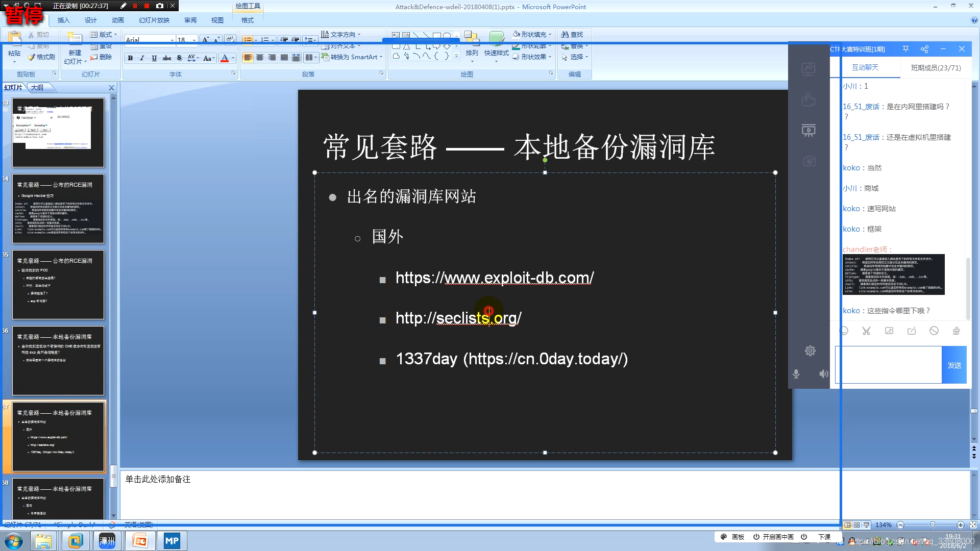Expand the Shape Fill (形状填充) dropdown

click(x=550, y=35)
